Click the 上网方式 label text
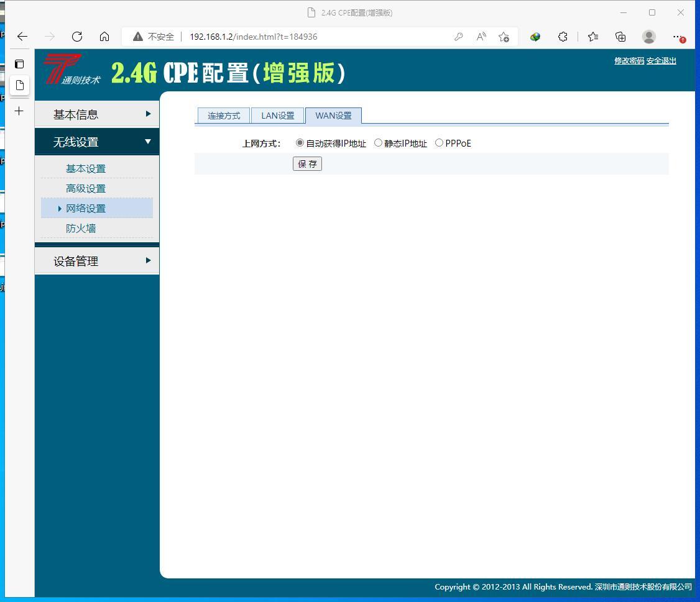The image size is (700, 602). click(x=261, y=144)
